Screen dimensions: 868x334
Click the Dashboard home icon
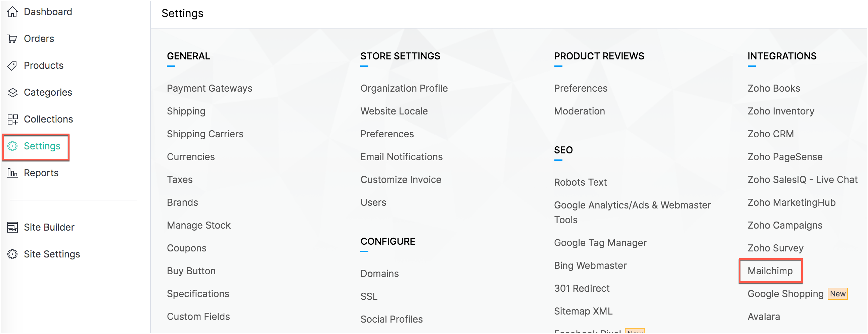(12, 12)
